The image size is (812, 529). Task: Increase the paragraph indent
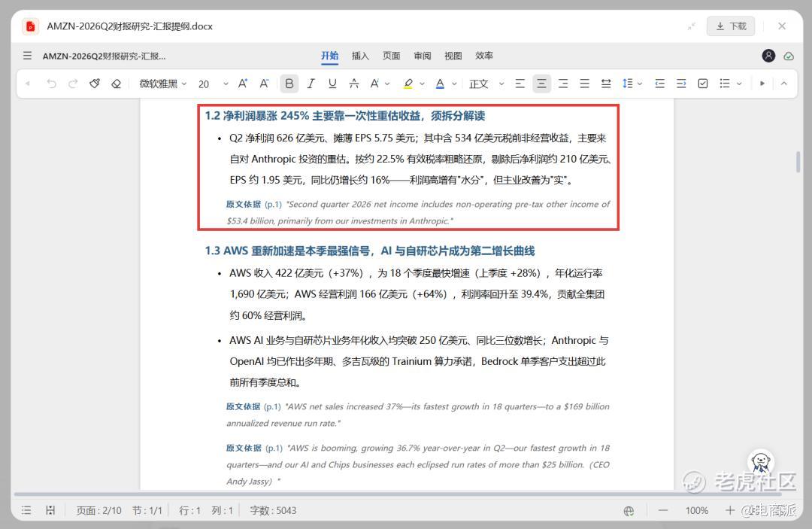(681, 84)
